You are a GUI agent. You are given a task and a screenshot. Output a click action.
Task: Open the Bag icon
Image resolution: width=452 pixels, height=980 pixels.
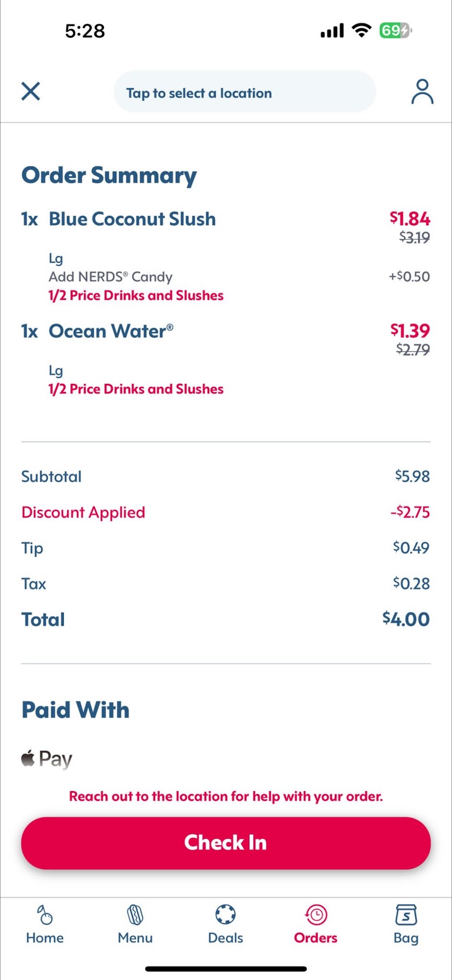406,915
